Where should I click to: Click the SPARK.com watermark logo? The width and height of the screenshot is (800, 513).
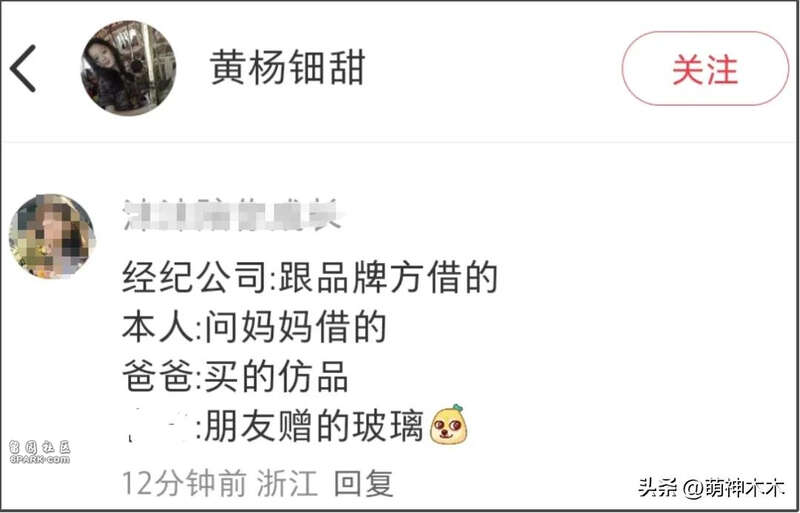(39, 452)
